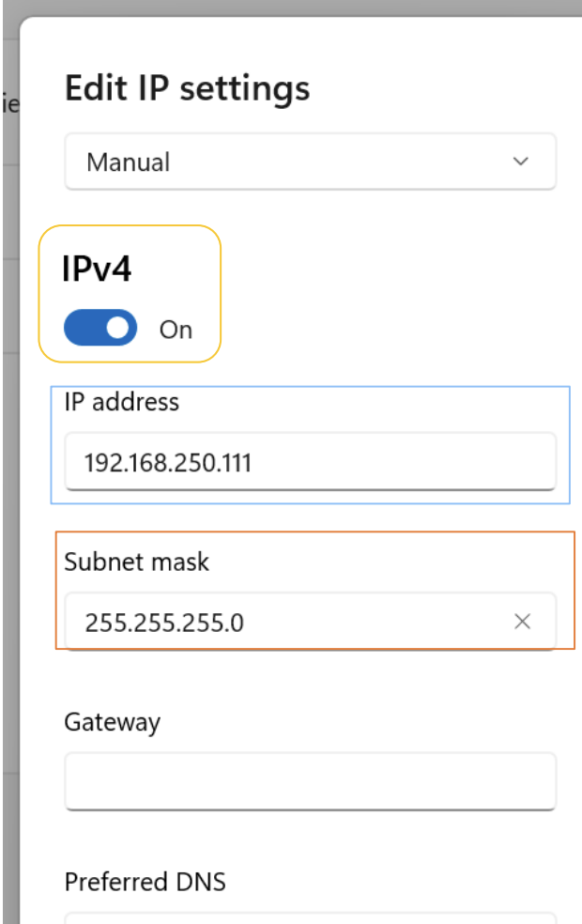Click the dimmed background beside the dialog
This screenshot has height=924, width=582.
click(x=10, y=471)
